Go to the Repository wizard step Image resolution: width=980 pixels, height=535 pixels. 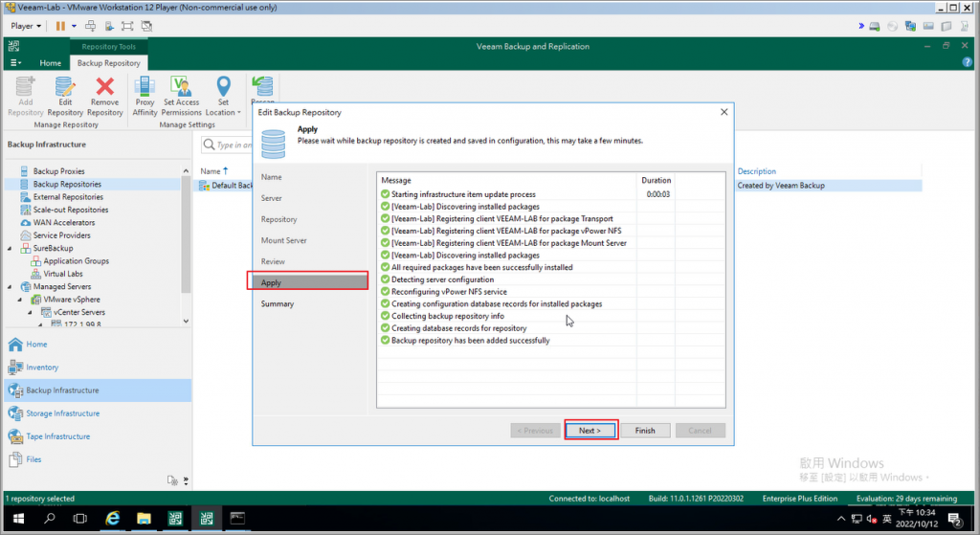click(x=278, y=219)
